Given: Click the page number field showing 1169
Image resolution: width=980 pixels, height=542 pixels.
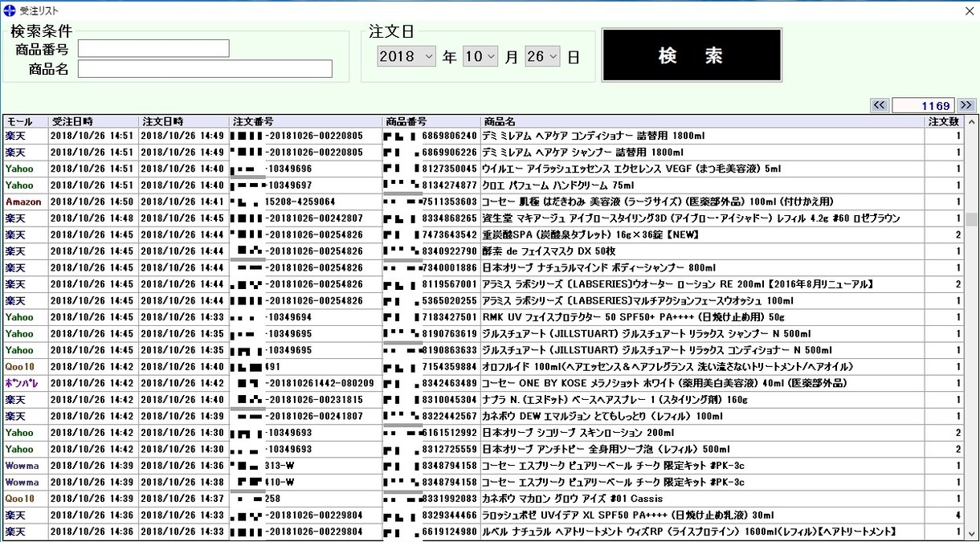Looking at the screenshot, I should click(x=923, y=105).
